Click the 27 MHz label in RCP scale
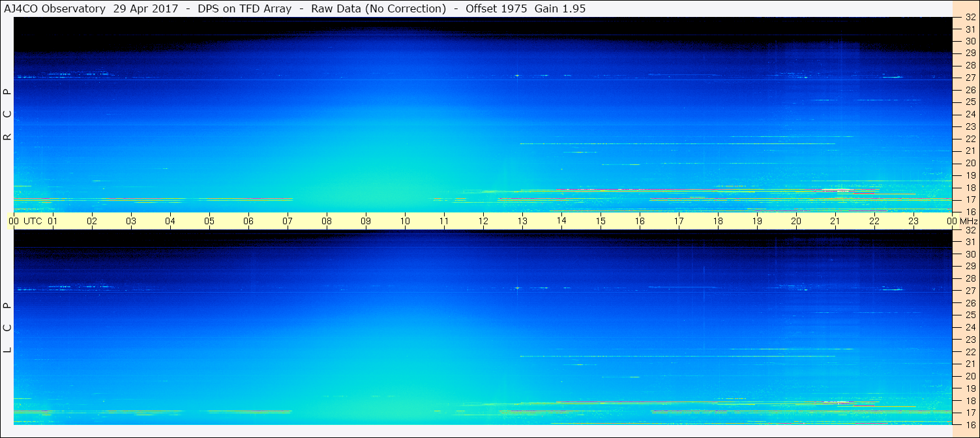This screenshot has width=980, height=438. pos(970,78)
